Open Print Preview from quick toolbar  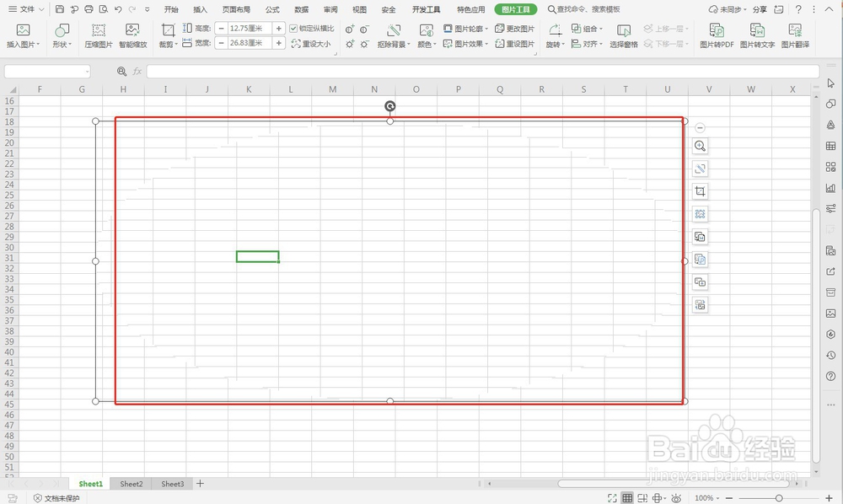pyautogui.click(x=103, y=9)
